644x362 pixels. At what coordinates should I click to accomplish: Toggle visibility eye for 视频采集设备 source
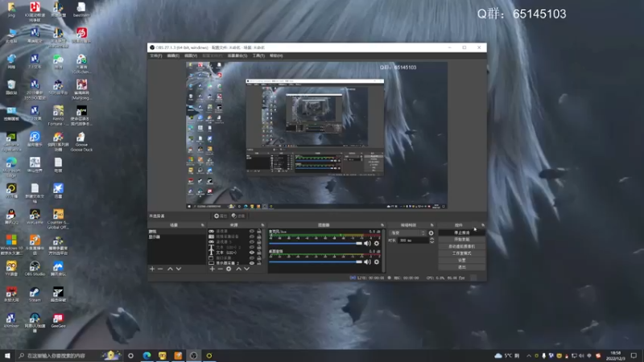tap(252, 237)
